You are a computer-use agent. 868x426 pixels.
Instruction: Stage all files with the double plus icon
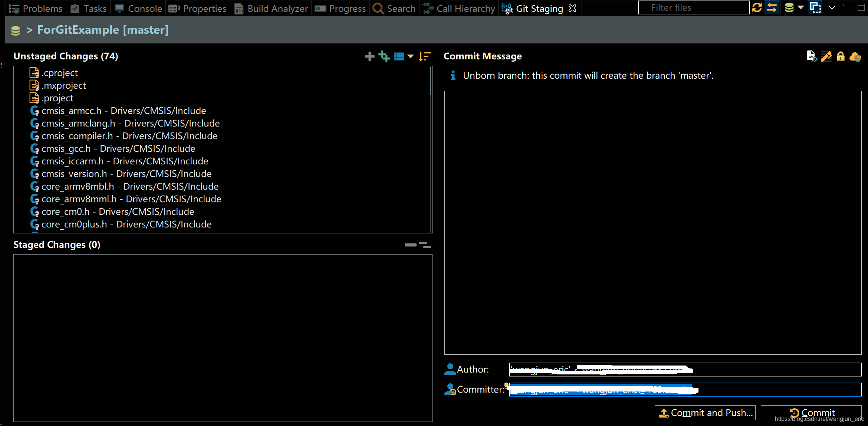click(384, 56)
